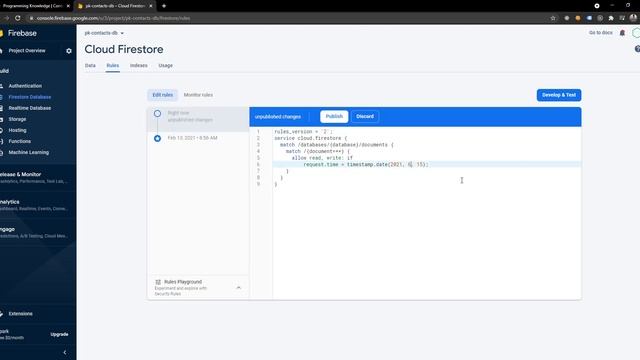Open Storage in the sidebar

pos(17,119)
